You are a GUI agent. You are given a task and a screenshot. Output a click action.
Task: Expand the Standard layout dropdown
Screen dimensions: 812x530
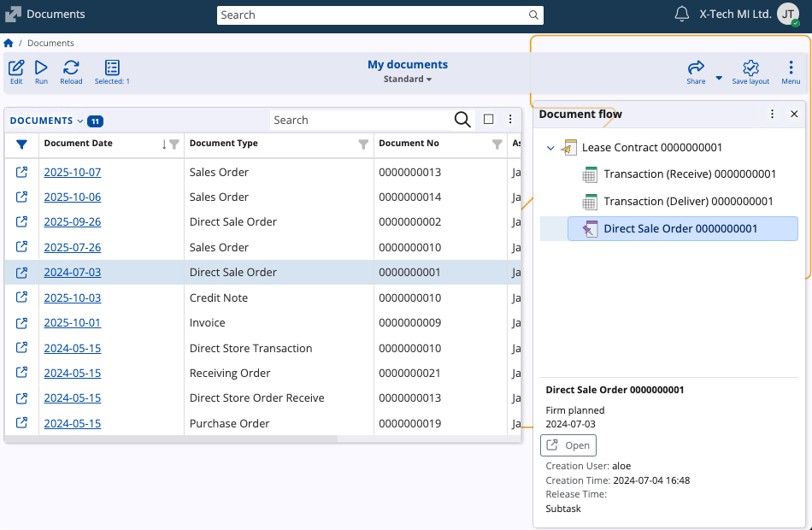click(x=408, y=79)
